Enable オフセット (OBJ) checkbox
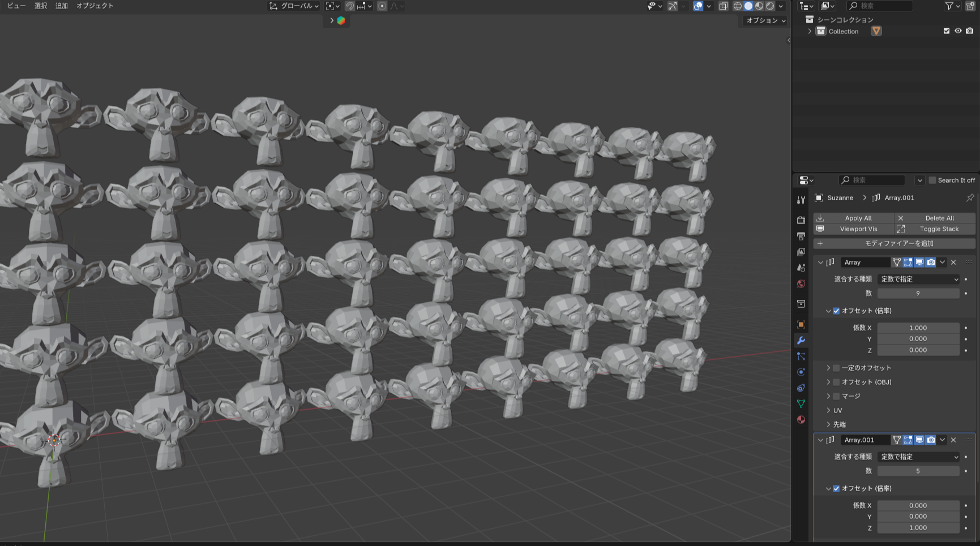This screenshot has width=980, height=546. point(836,382)
